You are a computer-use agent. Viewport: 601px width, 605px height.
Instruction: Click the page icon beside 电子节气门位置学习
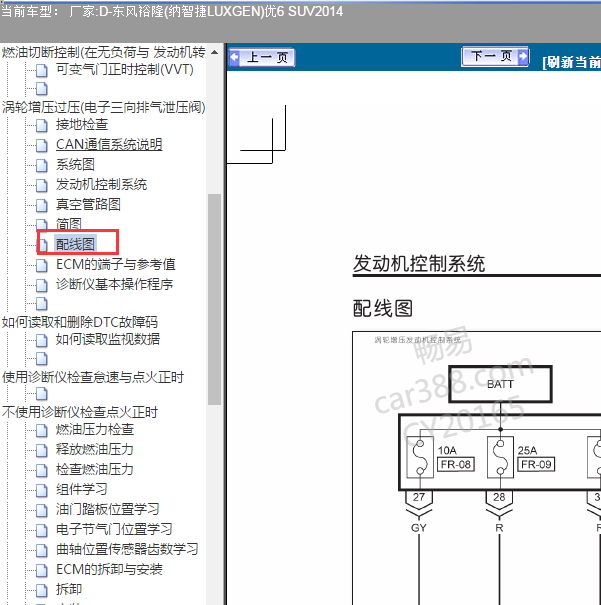(42, 530)
